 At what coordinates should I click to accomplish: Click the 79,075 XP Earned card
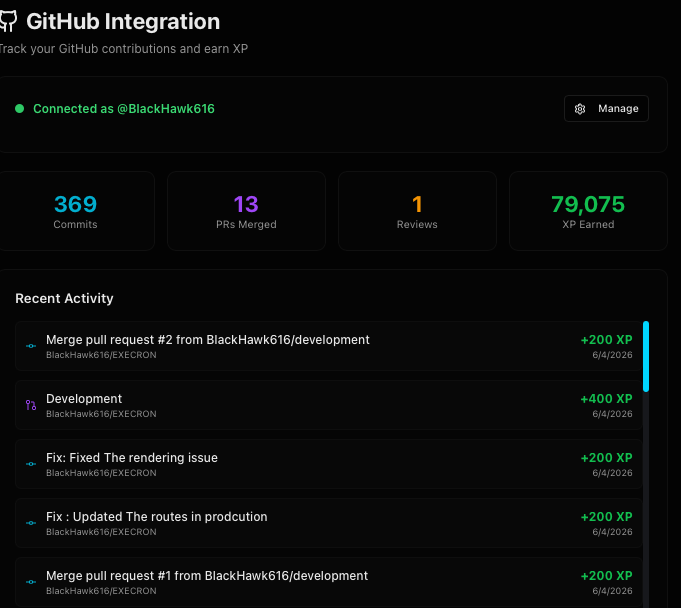(588, 211)
